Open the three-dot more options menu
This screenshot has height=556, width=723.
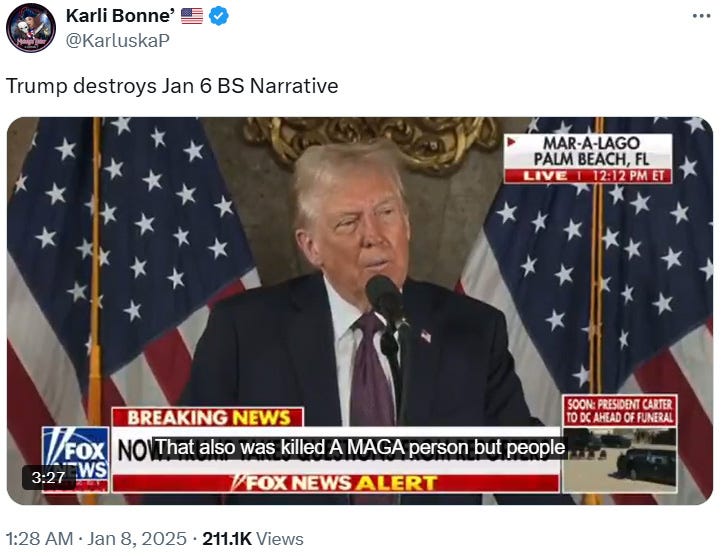(x=701, y=16)
